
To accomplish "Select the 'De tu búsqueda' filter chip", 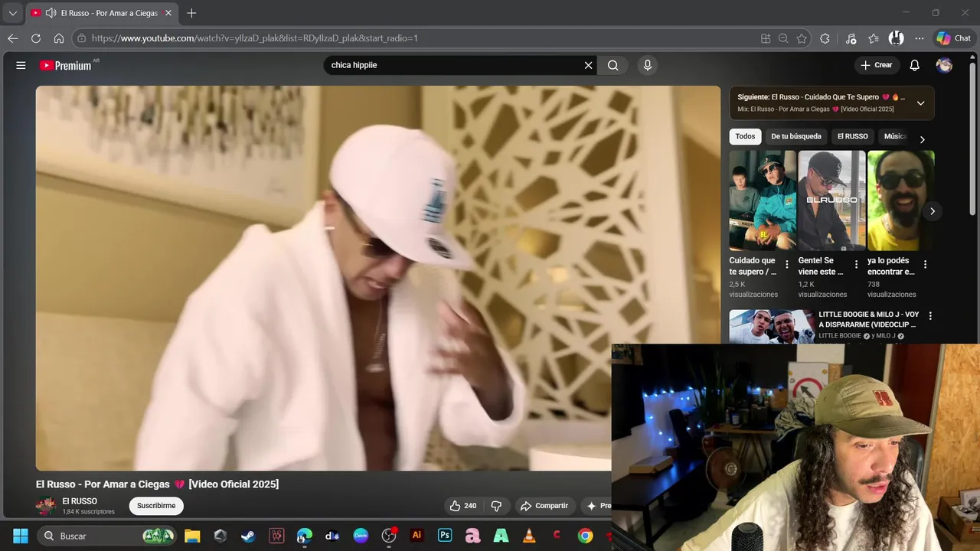I will [796, 136].
